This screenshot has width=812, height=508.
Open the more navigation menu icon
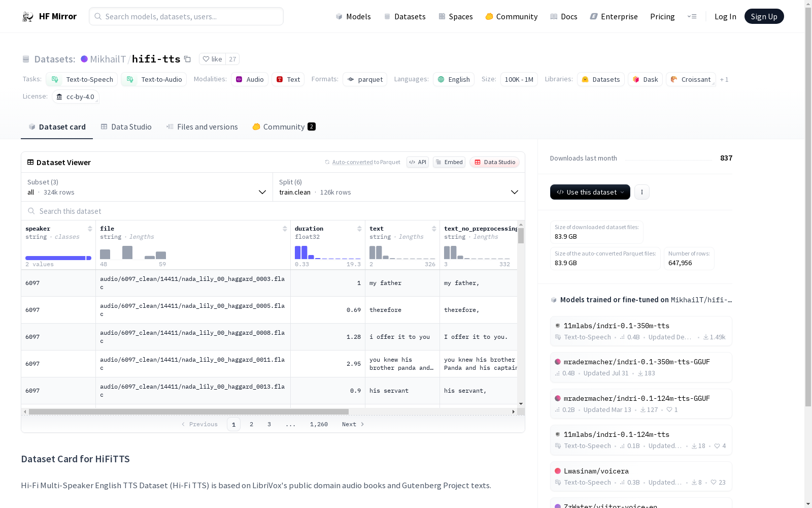click(692, 16)
